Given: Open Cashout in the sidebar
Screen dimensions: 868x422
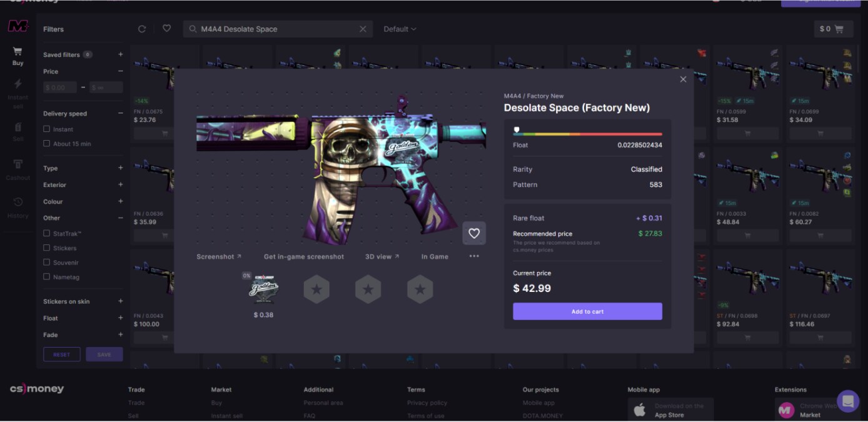Looking at the screenshot, I should pyautogui.click(x=18, y=169).
